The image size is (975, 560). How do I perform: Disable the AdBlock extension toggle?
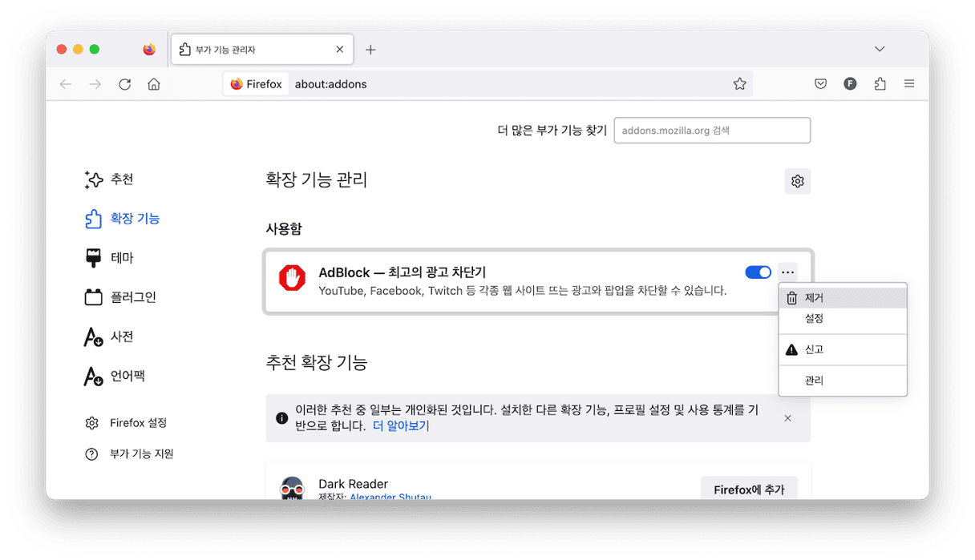pos(758,272)
